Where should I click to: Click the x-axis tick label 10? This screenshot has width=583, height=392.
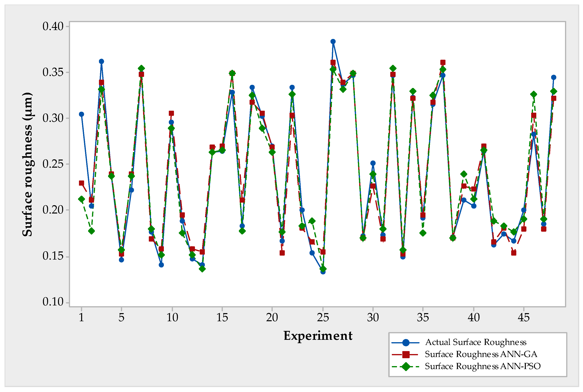172,317
